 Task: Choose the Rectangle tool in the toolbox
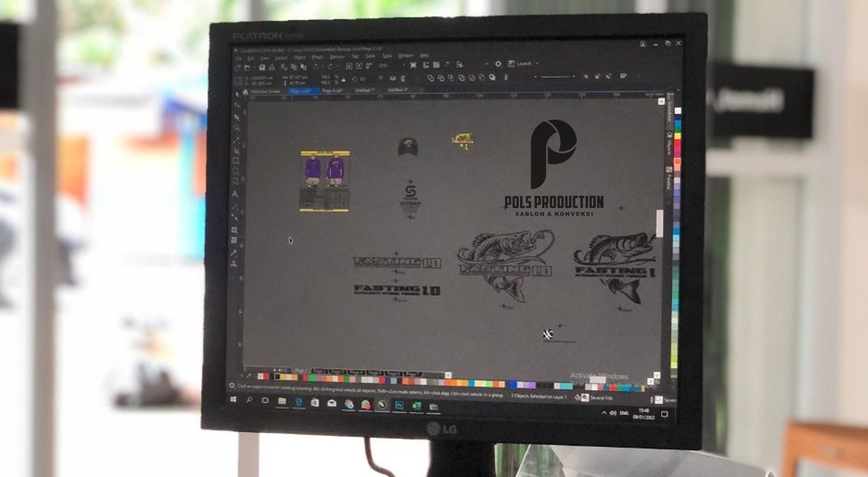point(236,160)
